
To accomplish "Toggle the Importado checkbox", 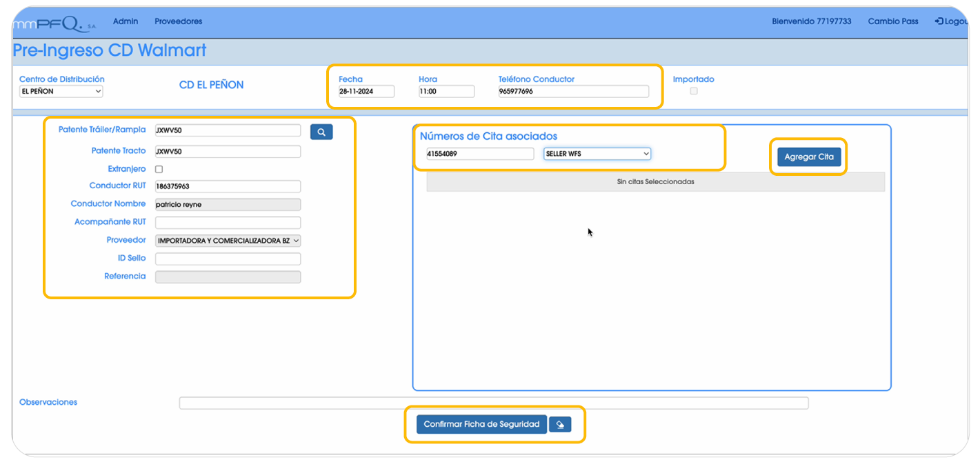I will point(694,91).
